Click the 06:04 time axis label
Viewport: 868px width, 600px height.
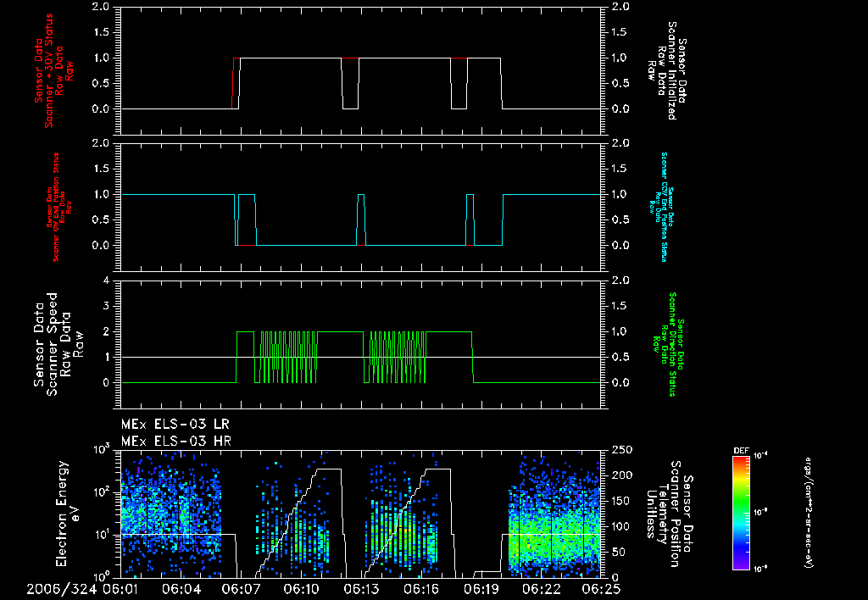pos(181,589)
